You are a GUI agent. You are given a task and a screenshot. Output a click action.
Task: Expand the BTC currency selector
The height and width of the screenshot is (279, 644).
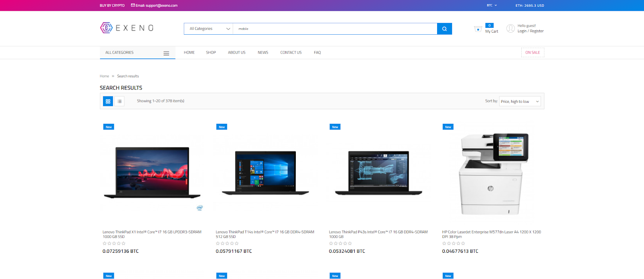(x=491, y=6)
